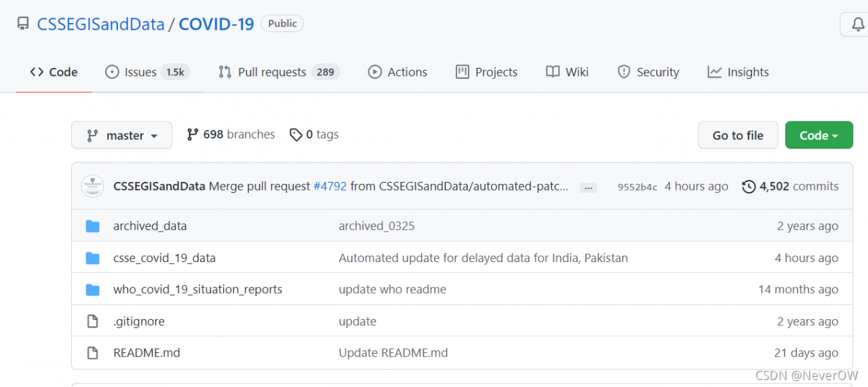Open the archived_0325 commit message
Image resolution: width=868 pixels, height=387 pixels.
376,226
